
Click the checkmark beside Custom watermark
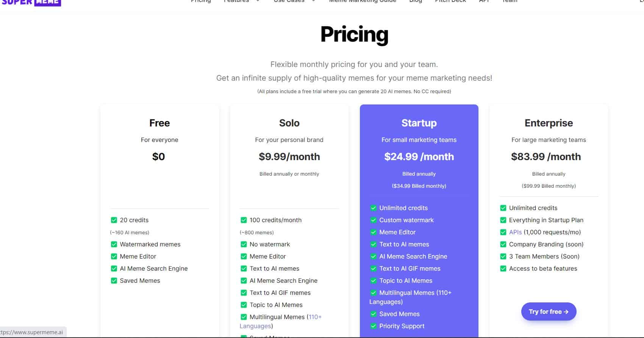coord(374,220)
